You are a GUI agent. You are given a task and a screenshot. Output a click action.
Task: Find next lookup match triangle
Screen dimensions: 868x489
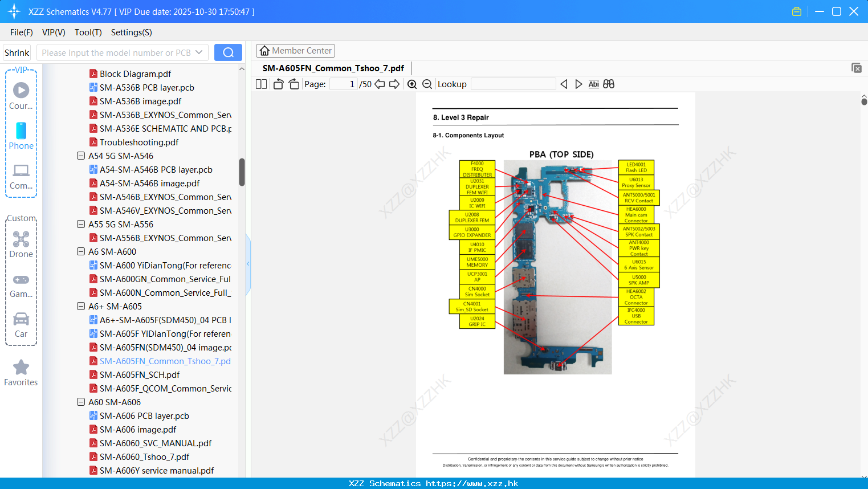[x=578, y=84]
